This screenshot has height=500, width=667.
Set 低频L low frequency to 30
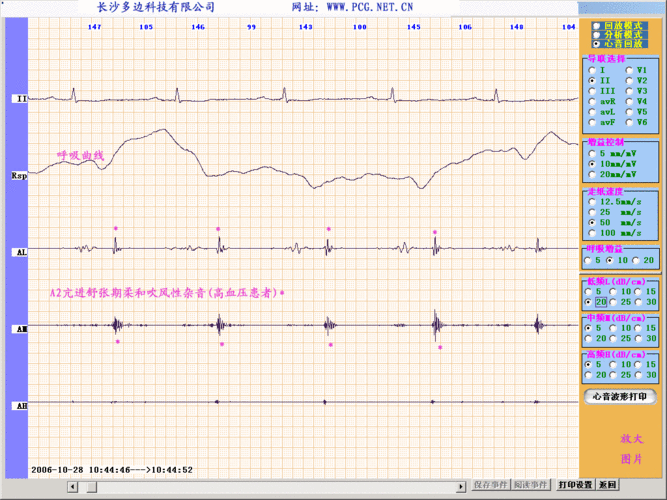tap(640, 301)
